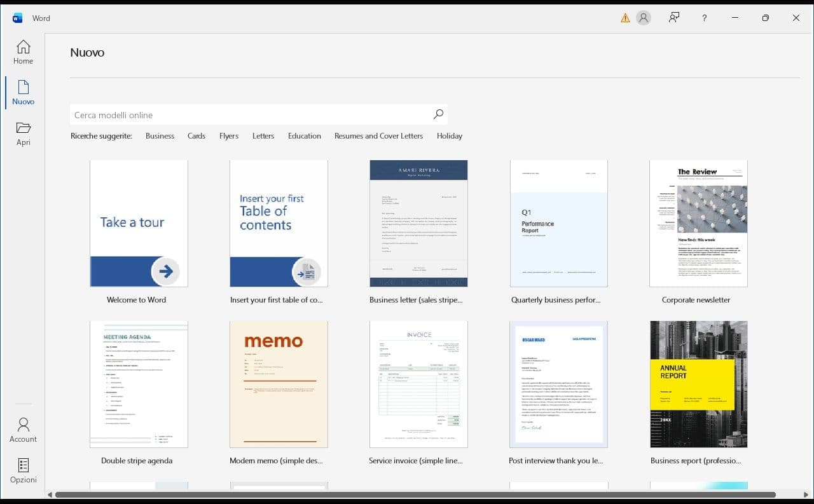Screen dimensions: 814x504
Task: Open Insert your first Table of contents template
Action: 279,224
